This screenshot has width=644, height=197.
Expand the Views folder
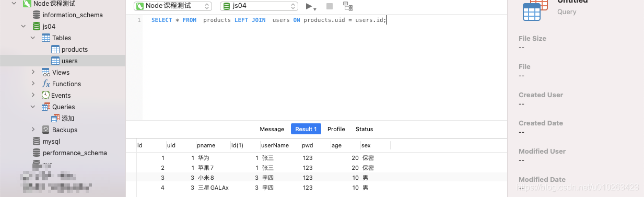(33, 73)
